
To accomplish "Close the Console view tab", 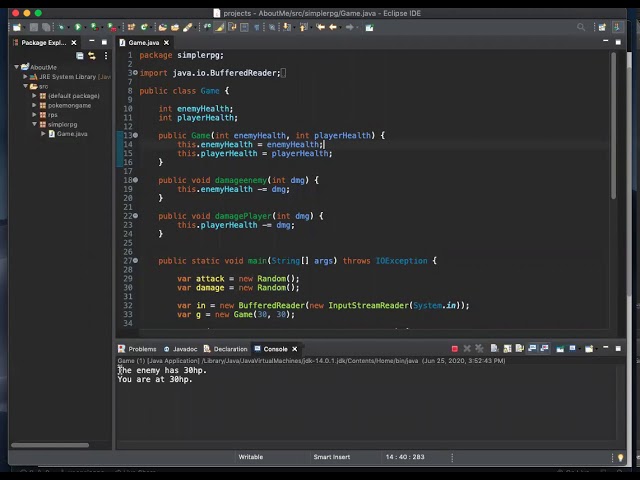I will [295, 349].
